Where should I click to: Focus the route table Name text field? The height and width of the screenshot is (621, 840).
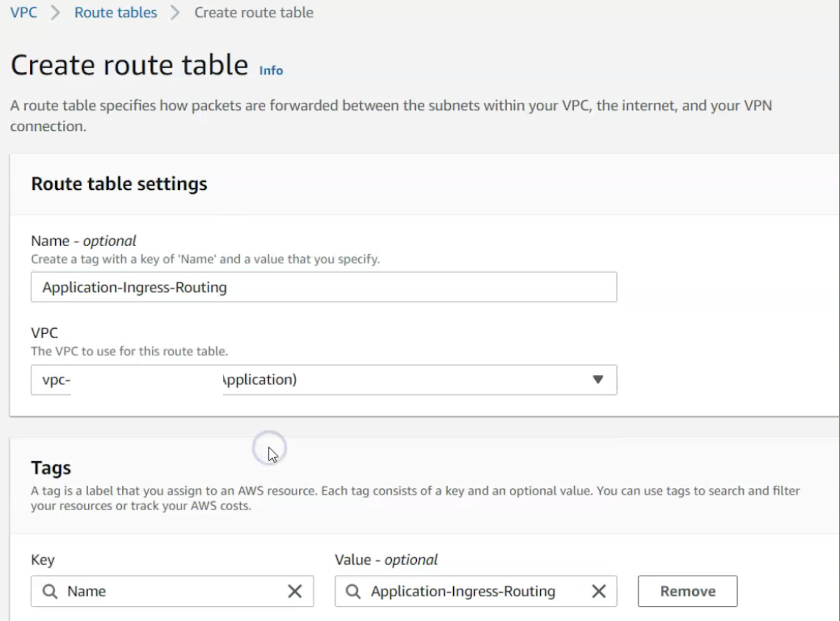click(x=324, y=287)
